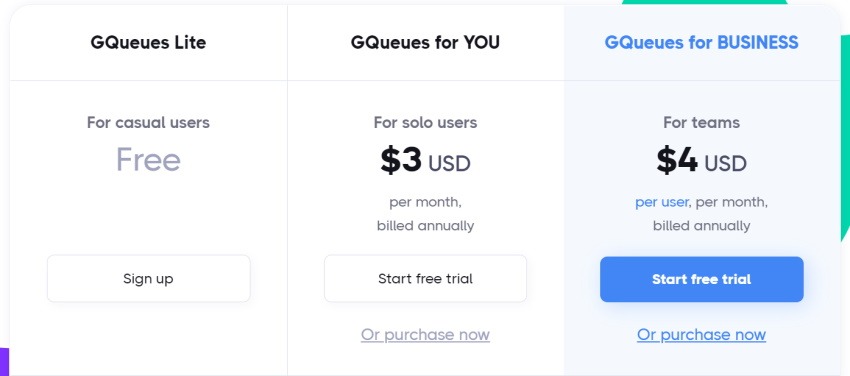This screenshot has width=850, height=376.
Task: Open Or purchase now under solo plan
Action: pos(425,334)
